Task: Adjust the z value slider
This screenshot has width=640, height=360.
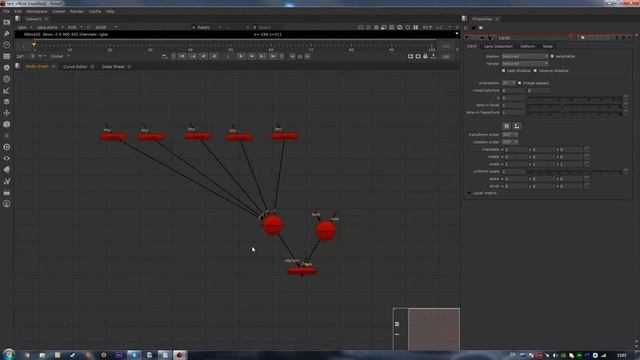Action: tap(575, 98)
